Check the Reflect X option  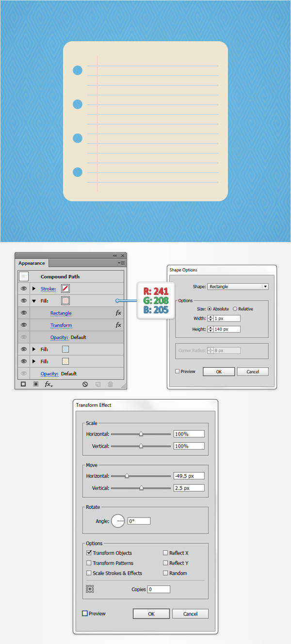tap(165, 553)
